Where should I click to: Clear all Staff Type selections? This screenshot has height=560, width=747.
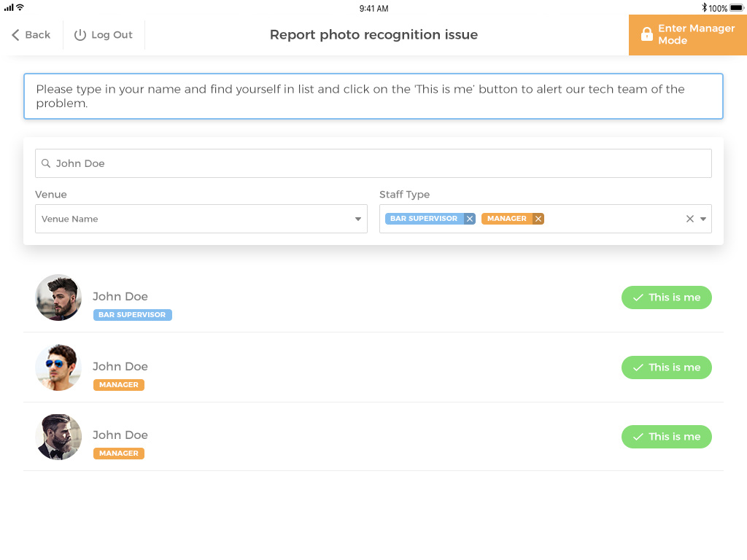pos(689,219)
